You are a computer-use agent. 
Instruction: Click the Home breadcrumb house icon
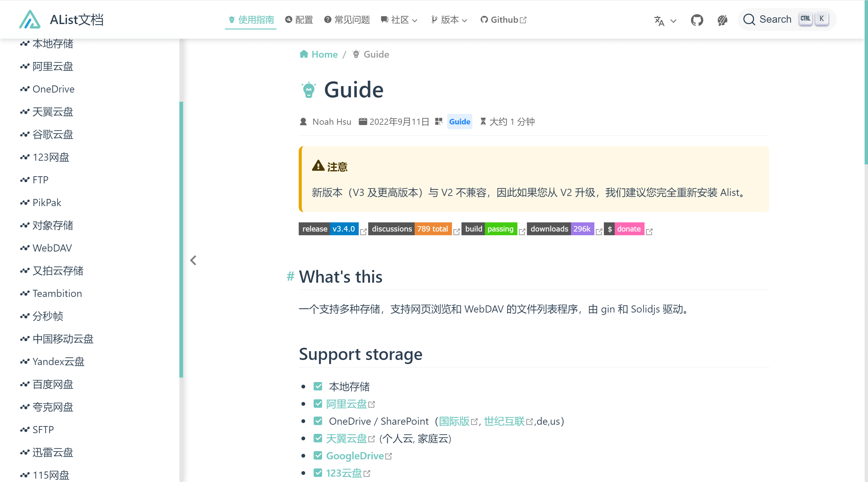(303, 54)
